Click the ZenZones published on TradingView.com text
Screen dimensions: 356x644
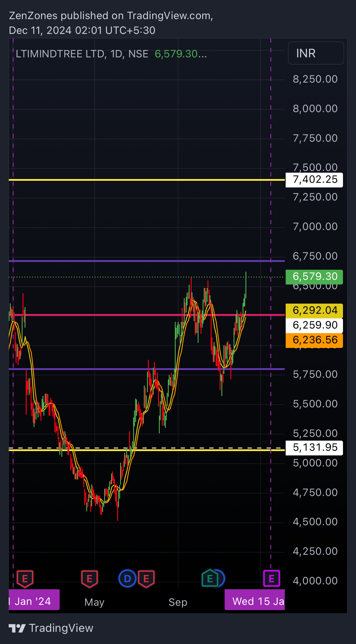pos(111,16)
